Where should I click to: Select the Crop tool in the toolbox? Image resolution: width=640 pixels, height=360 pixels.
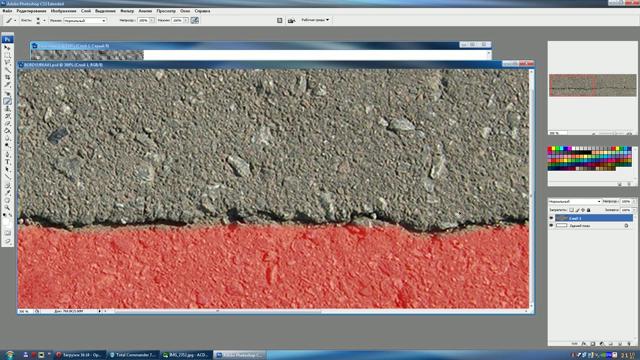(x=7, y=78)
